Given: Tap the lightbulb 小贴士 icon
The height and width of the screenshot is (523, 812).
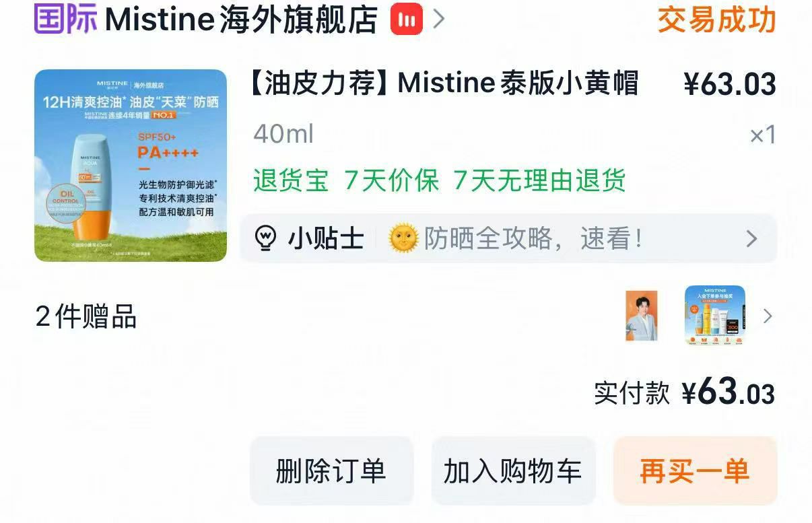Looking at the screenshot, I should pos(266,238).
